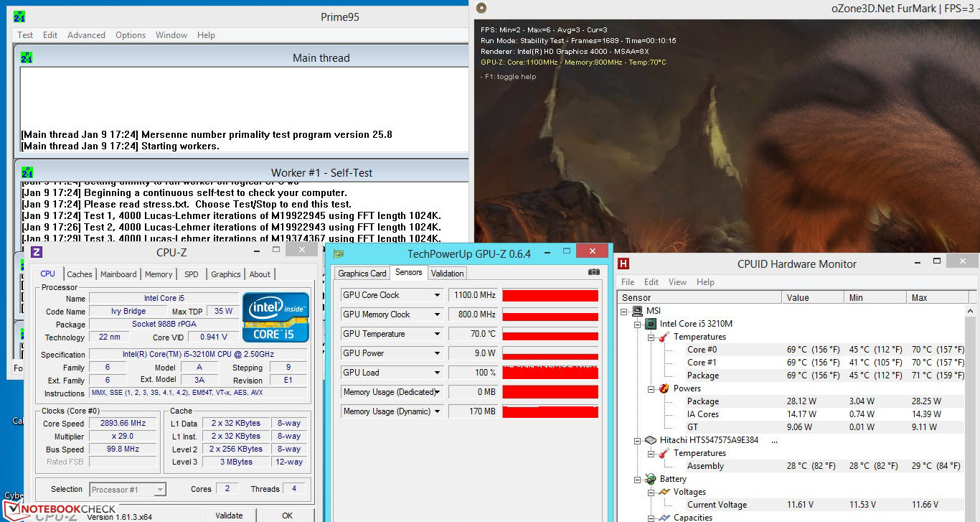Open the GPU Load sensor dropdown
The image size is (980, 522).
tap(437, 373)
